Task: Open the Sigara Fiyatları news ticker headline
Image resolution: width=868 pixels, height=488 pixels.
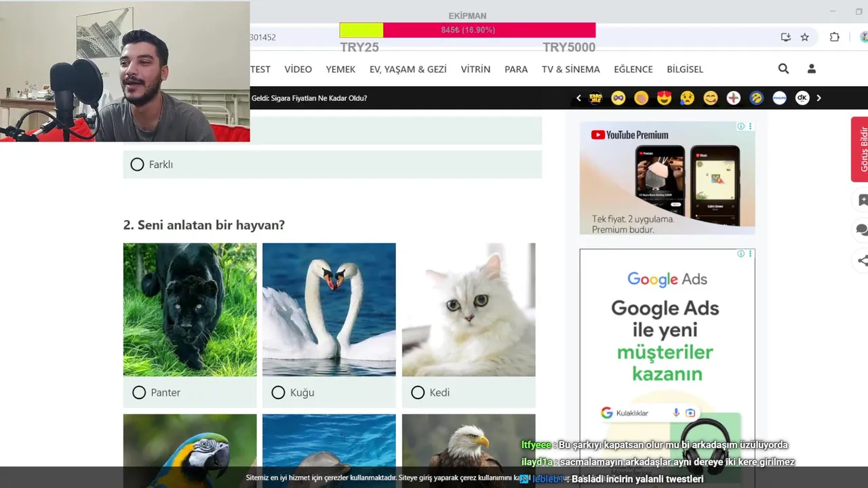Action: point(309,98)
